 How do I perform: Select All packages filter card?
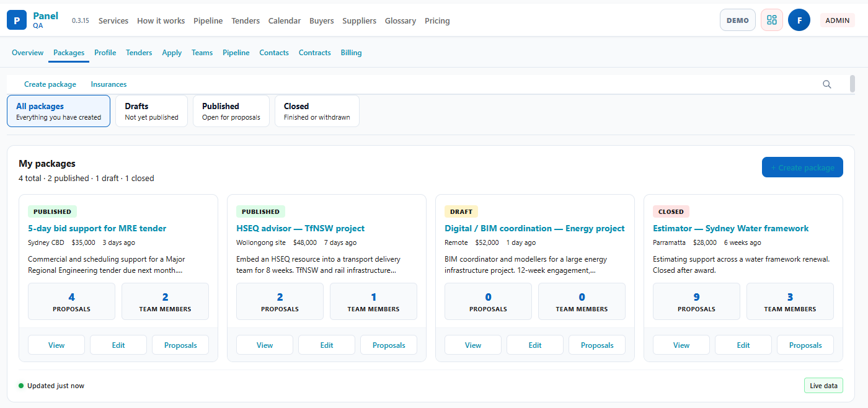tap(58, 111)
